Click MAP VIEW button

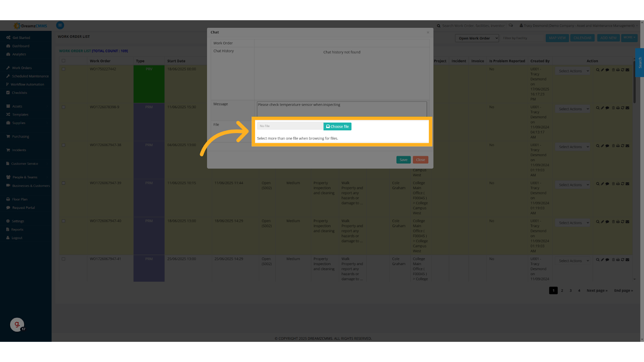pyautogui.click(x=557, y=38)
